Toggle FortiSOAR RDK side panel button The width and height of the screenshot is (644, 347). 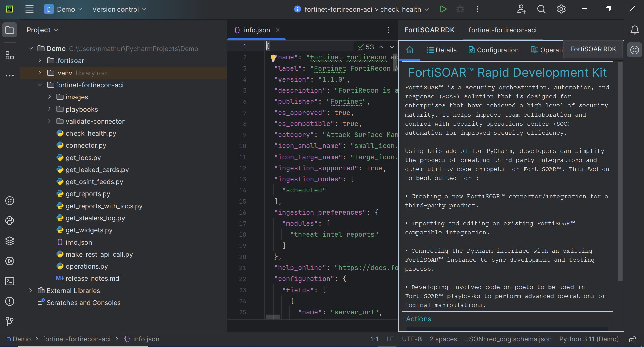click(x=634, y=50)
